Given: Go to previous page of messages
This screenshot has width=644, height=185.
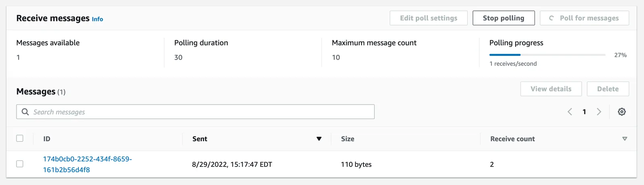Looking at the screenshot, I should [x=570, y=112].
